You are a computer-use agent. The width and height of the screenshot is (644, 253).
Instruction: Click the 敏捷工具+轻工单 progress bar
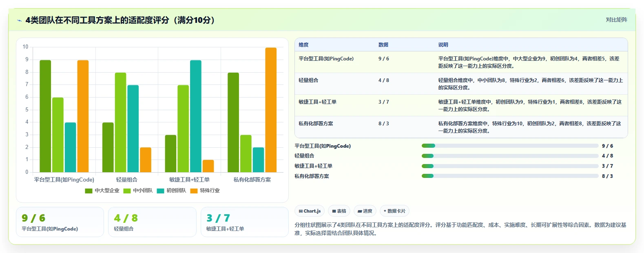tap(510, 166)
